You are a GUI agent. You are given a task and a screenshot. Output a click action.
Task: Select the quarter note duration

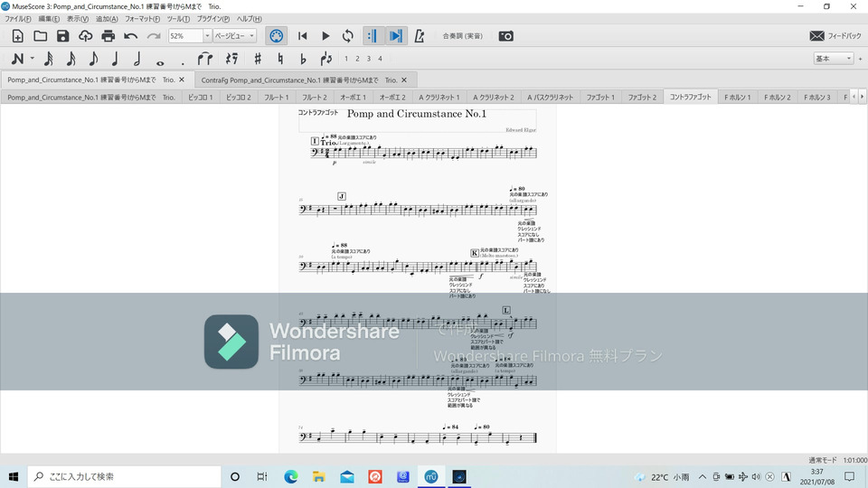(115, 59)
